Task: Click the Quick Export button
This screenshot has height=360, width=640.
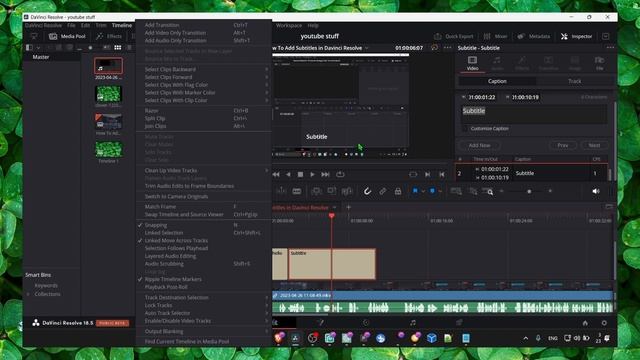Action: pos(453,36)
